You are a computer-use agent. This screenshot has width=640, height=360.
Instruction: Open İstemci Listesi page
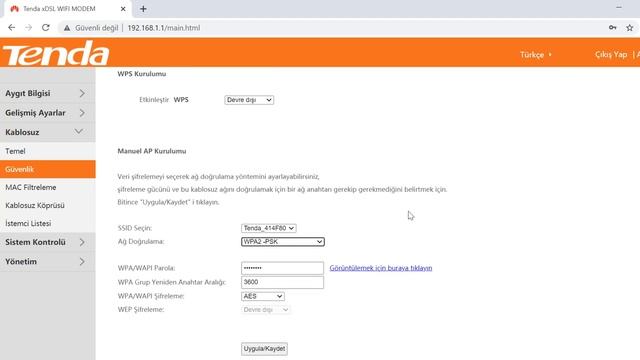click(x=48, y=223)
